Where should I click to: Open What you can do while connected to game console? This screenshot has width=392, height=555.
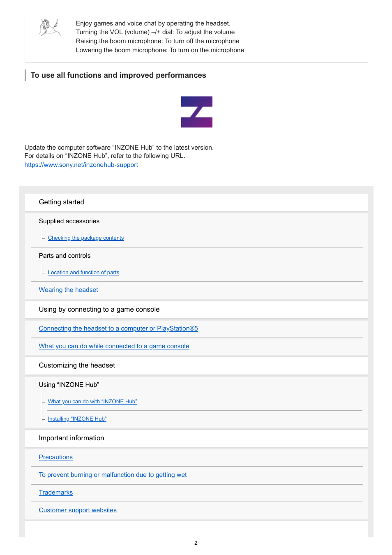[114, 346]
